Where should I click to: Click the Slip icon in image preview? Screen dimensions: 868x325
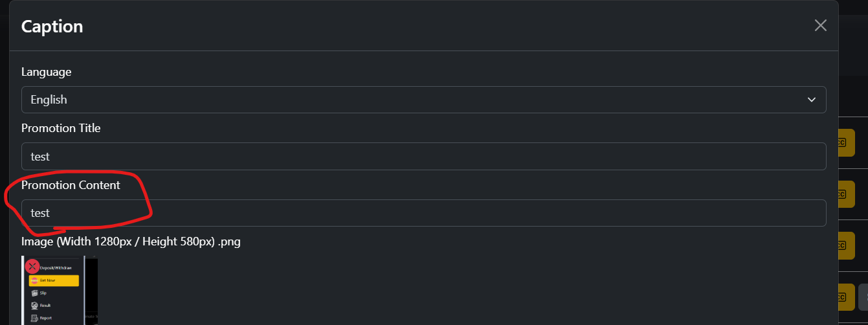pos(35,293)
